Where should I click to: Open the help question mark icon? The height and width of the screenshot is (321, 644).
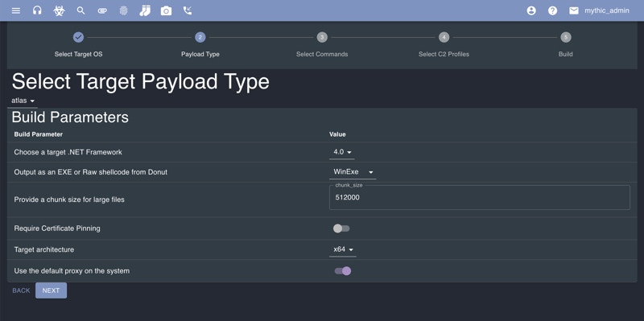click(553, 10)
